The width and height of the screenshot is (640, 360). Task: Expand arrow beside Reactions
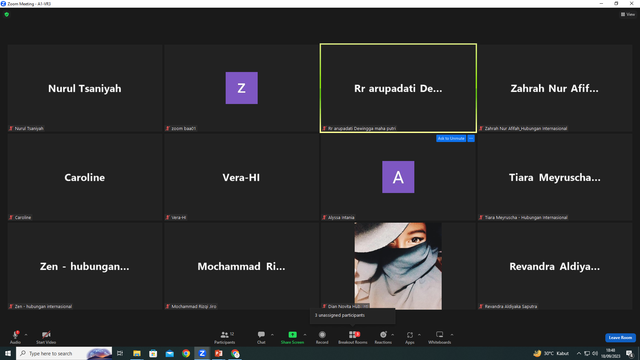click(393, 335)
